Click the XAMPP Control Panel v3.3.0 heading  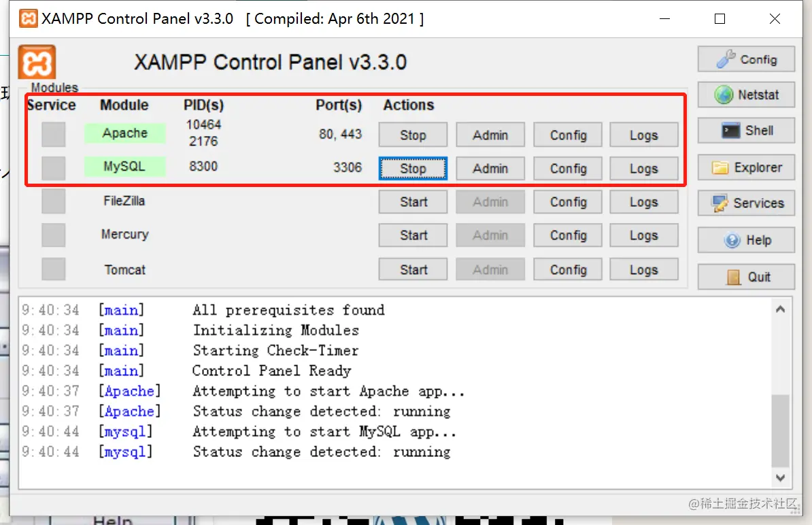coord(270,63)
